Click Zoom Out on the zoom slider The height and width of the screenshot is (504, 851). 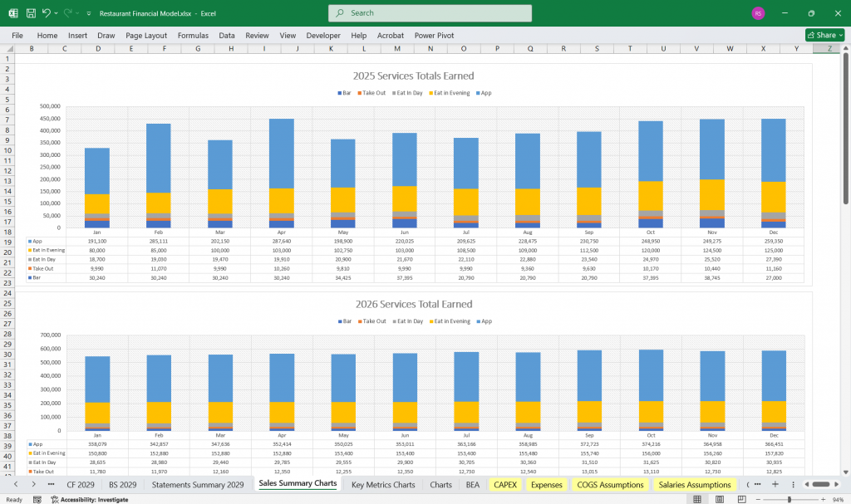pos(757,497)
